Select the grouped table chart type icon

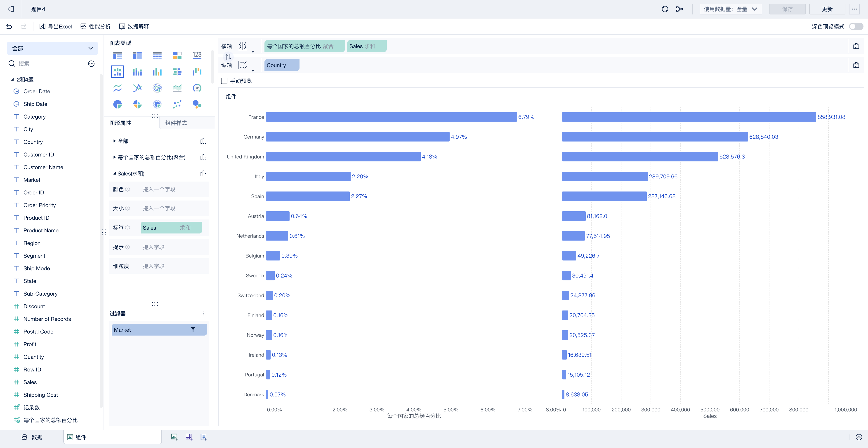click(x=117, y=55)
